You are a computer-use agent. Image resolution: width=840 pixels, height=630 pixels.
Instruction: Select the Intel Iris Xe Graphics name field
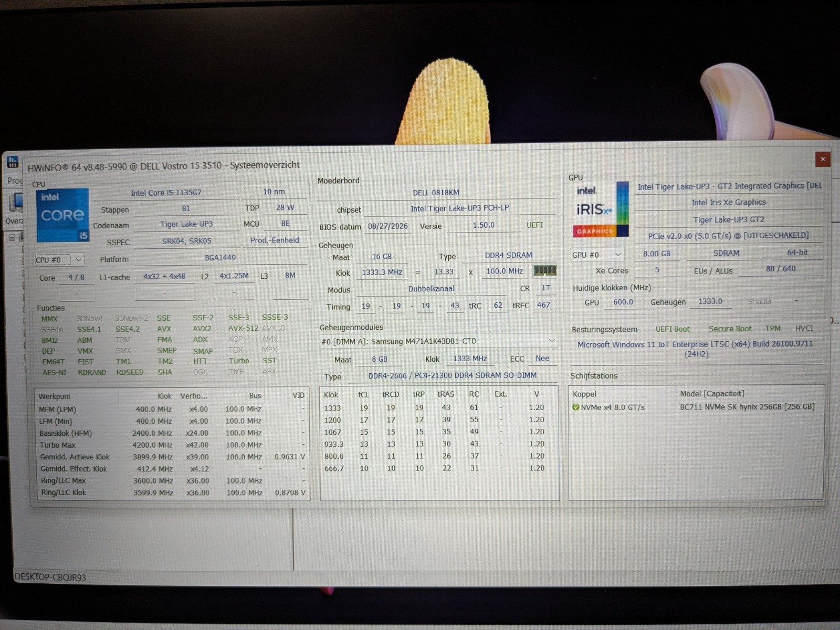pyautogui.click(x=728, y=203)
